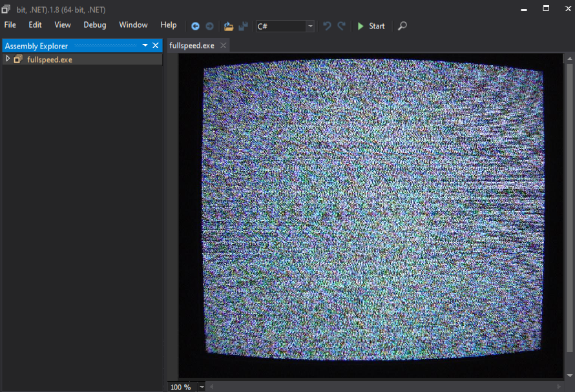Open the Search magnifier icon

402,26
